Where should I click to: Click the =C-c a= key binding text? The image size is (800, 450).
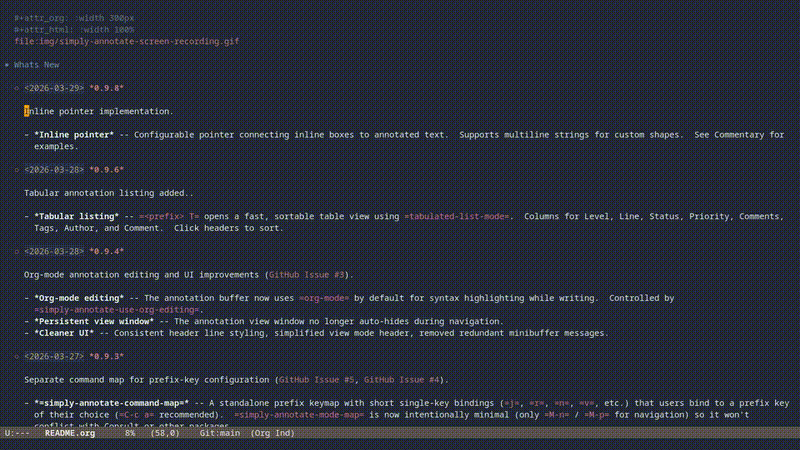(137, 415)
